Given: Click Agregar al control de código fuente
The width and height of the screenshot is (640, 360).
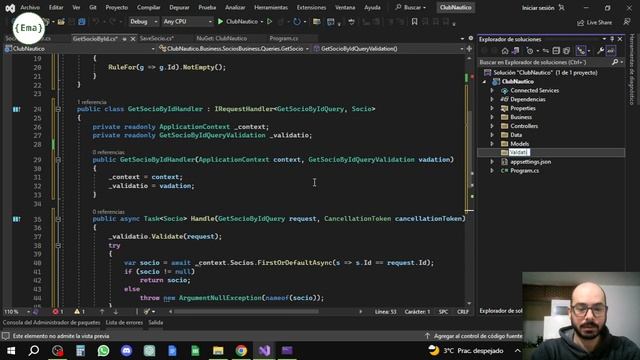Looking at the screenshot, I should [x=473, y=336].
